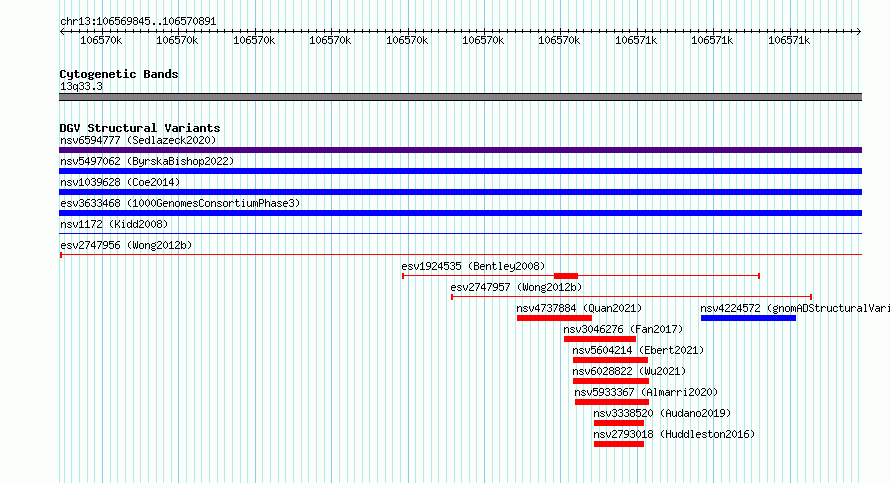Click the nsv2793018 (Huddleston2016) label

(x=674, y=434)
